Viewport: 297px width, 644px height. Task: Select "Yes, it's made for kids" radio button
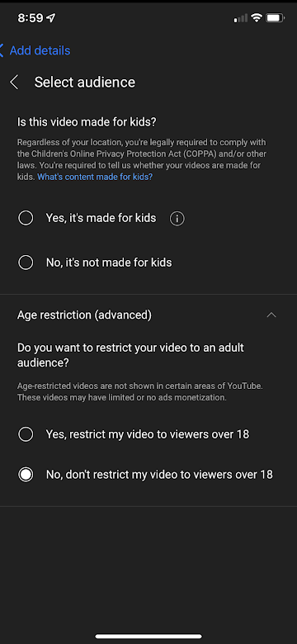tap(26, 218)
